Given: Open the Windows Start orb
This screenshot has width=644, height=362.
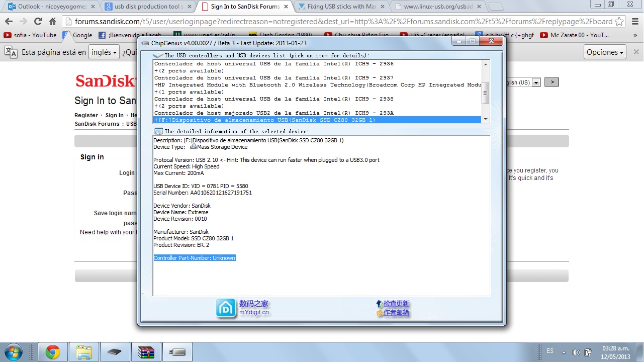Looking at the screenshot, I should tap(13, 351).
